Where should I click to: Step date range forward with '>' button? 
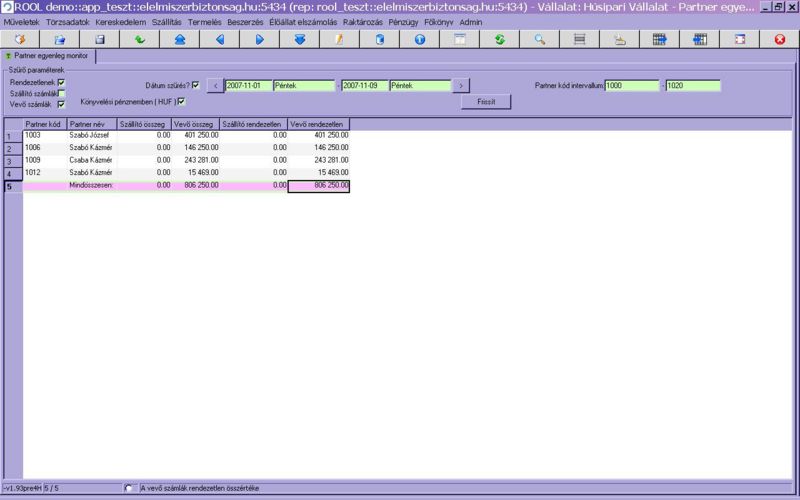(461, 86)
